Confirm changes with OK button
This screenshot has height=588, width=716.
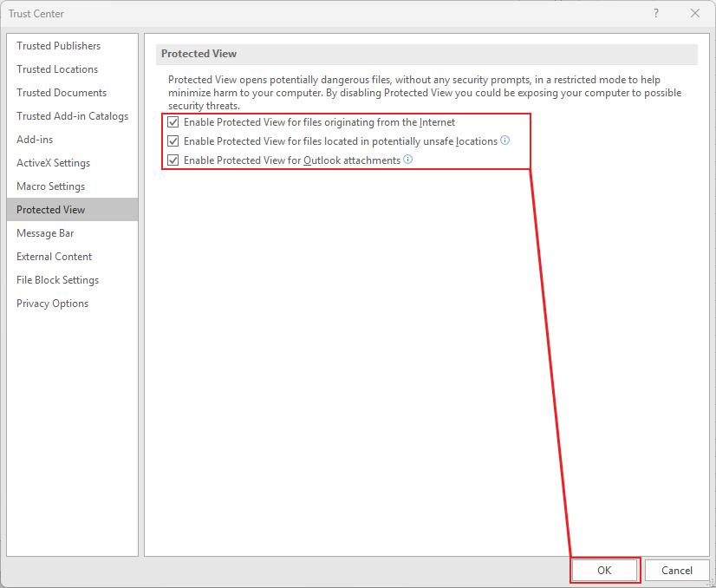tap(604, 570)
